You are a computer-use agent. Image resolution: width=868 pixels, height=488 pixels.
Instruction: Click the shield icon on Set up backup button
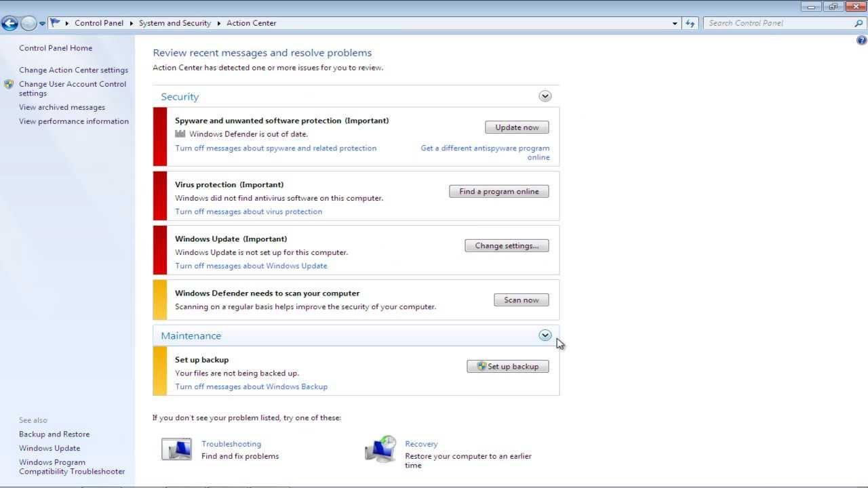pyautogui.click(x=481, y=366)
